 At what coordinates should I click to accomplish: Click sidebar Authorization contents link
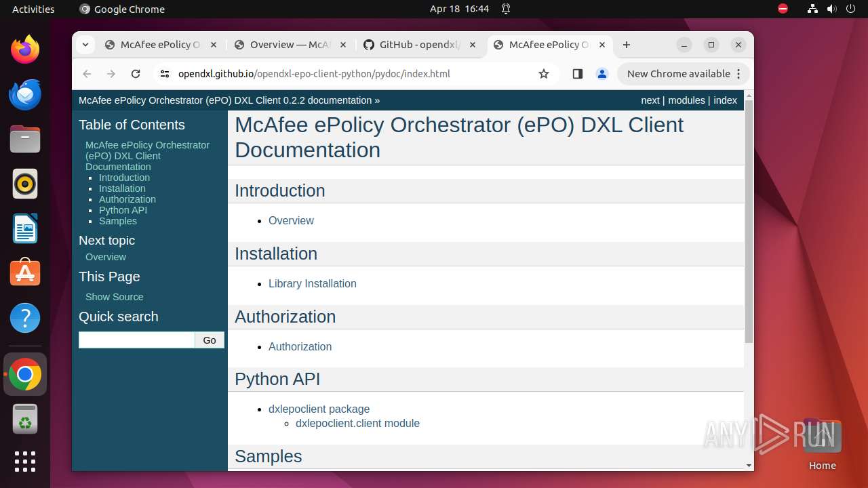127,199
